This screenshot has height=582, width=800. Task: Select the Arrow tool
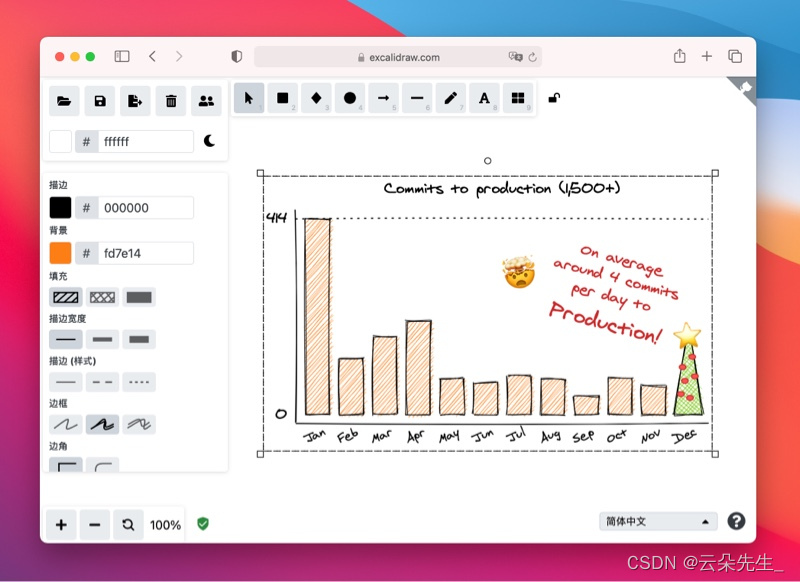click(384, 98)
